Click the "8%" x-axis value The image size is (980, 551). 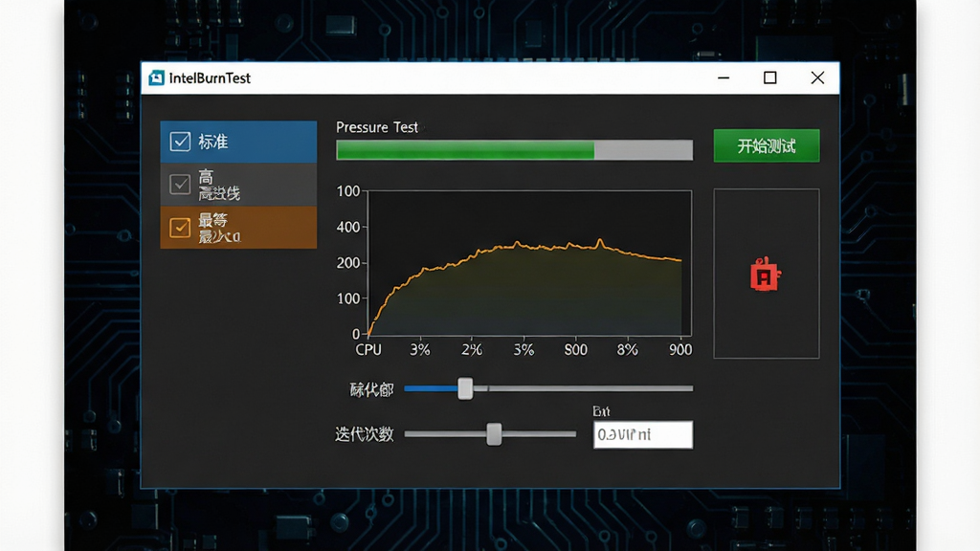click(628, 350)
